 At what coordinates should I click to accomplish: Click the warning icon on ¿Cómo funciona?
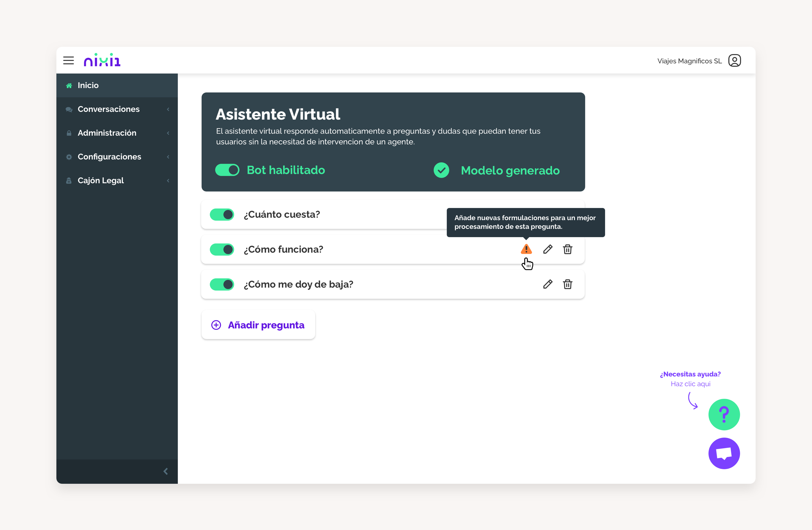pyautogui.click(x=526, y=249)
